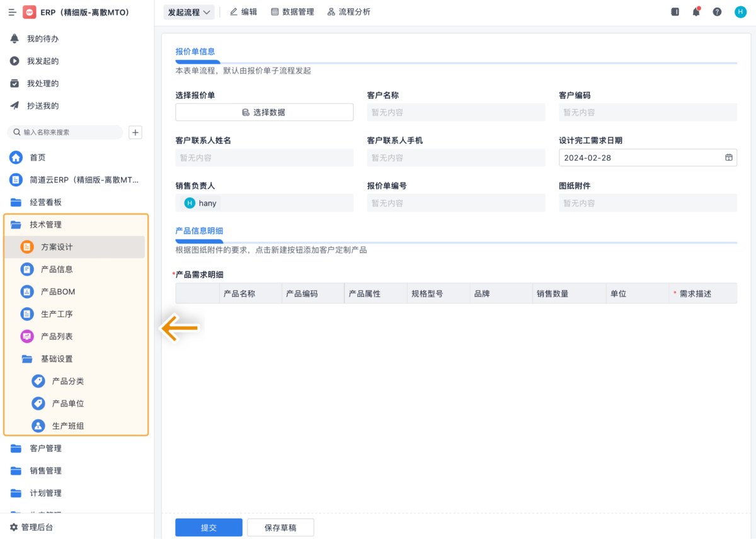Toggle the hamburger sidebar menu icon

[12, 12]
